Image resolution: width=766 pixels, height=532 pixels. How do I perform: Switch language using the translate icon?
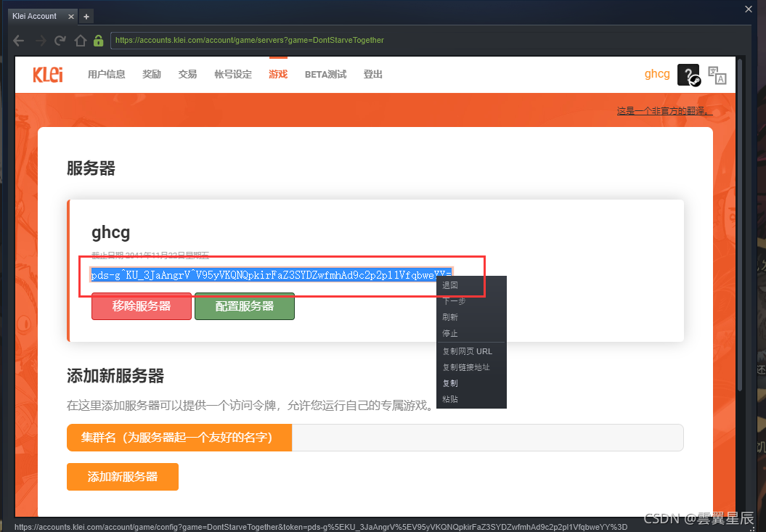click(717, 75)
